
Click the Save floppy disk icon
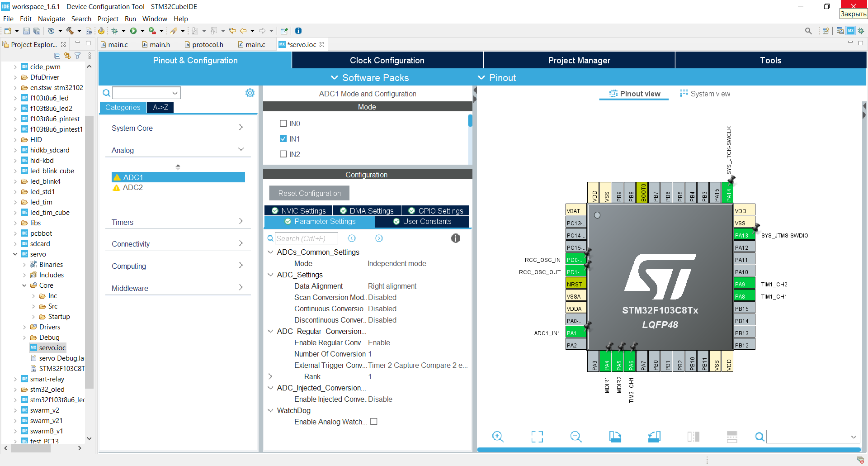[x=26, y=31]
